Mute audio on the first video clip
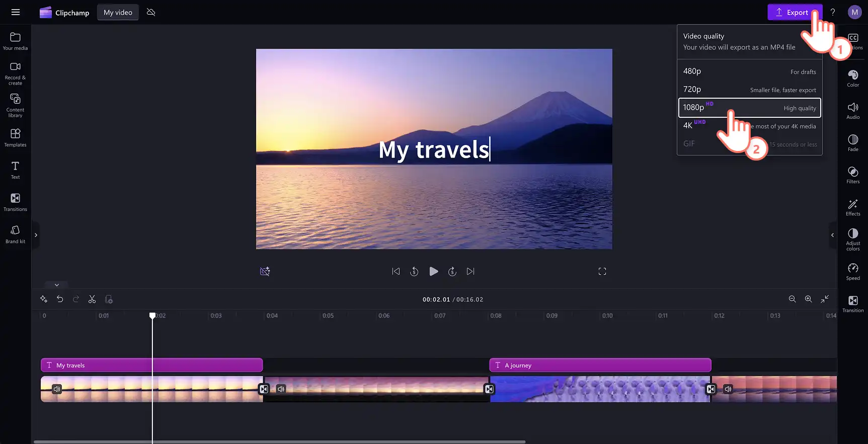Viewport: 868px width, 444px height. pos(57,389)
